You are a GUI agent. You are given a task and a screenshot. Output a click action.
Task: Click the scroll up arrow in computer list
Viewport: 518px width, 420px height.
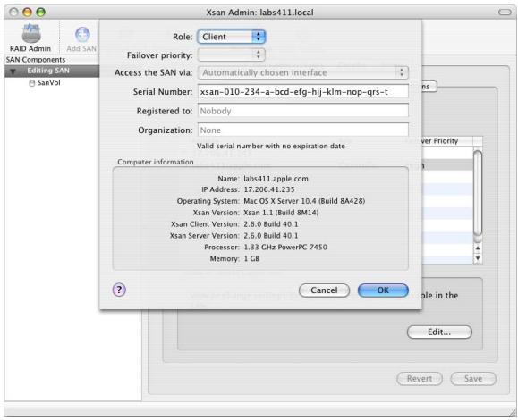coord(478,248)
